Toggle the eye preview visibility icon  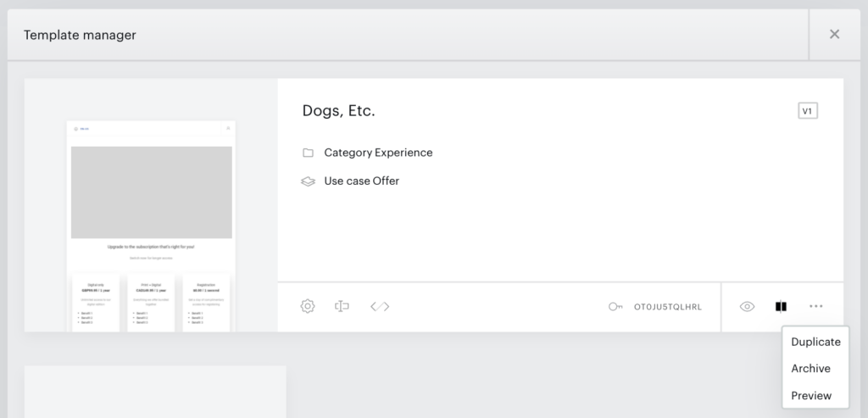pyautogui.click(x=747, y=306)
